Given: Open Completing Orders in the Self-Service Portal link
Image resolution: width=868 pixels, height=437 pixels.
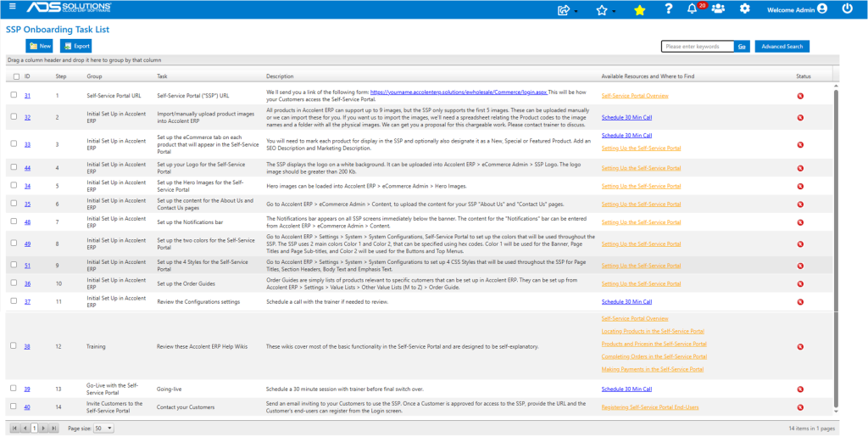Looking at the screenshot, I should (x=654, y=356).
